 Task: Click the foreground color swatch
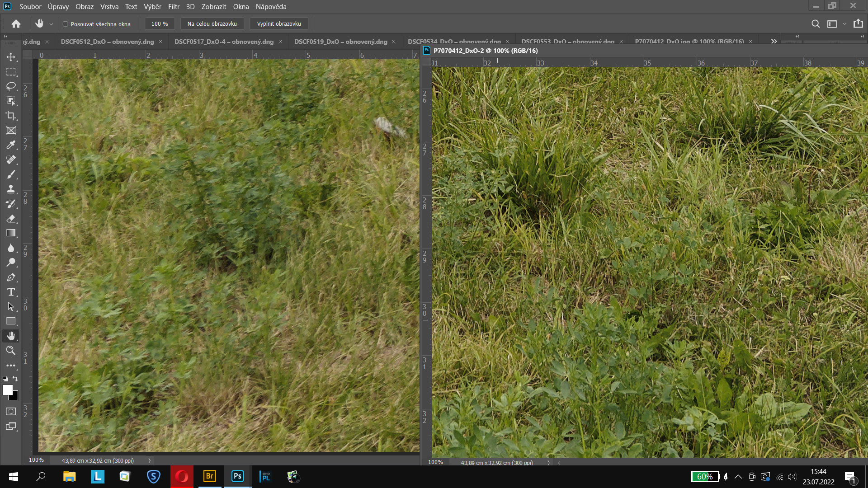[7, 390]
